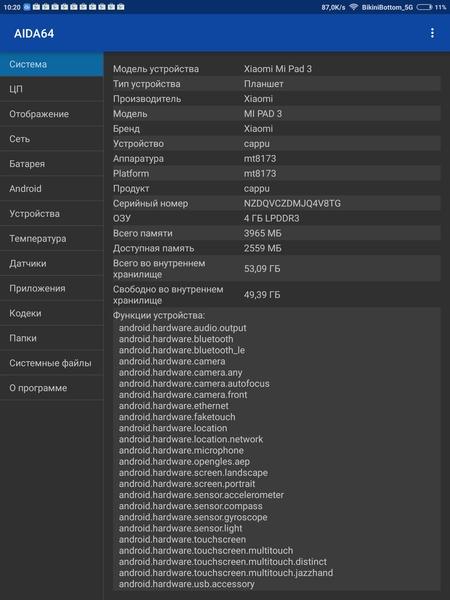The width and height of the screenshot is (450, 600).
Task: Select android.hardware.screen.landscape entry
Action: (193, 473)
